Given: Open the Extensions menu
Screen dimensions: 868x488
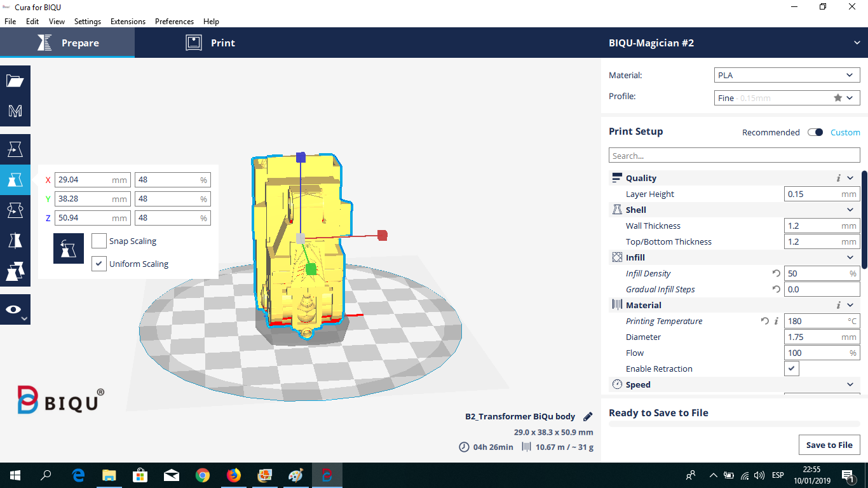Looking at the screenshot, I should pyautogui.click(x=128, y=21).
